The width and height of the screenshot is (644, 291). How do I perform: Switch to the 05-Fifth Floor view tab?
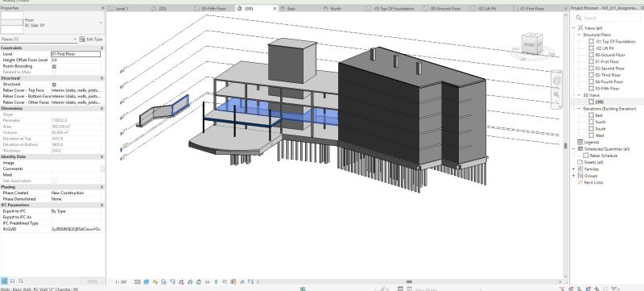(213, 9)
